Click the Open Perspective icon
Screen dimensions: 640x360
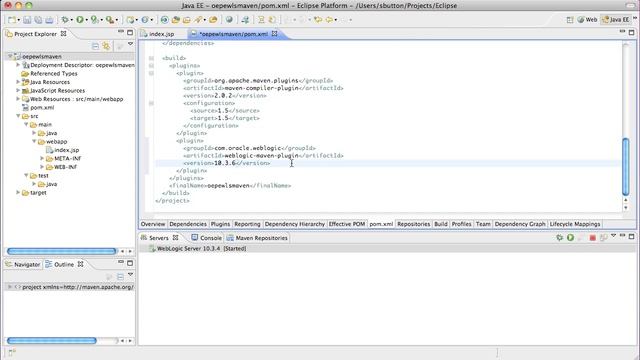click(x=570, y=20)
